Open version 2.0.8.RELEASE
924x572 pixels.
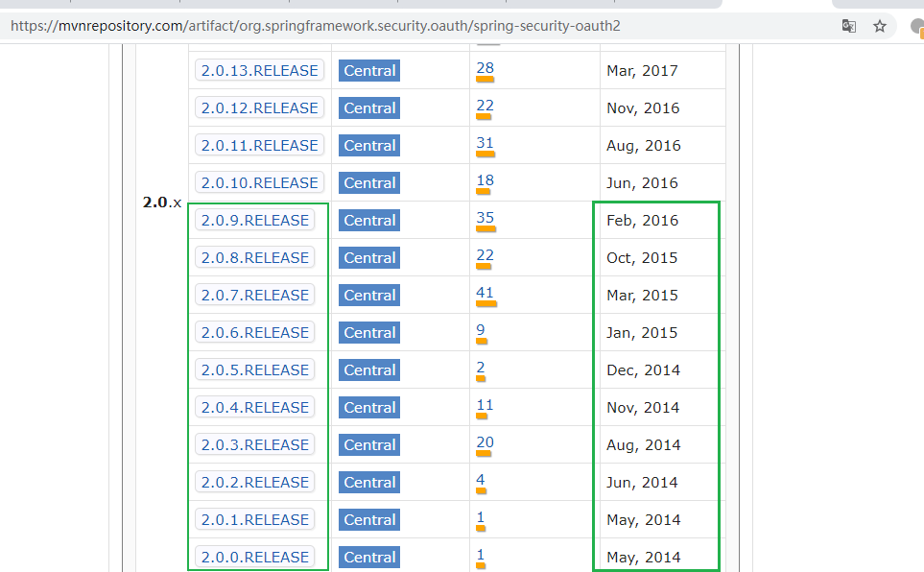(x=254, y=258)
